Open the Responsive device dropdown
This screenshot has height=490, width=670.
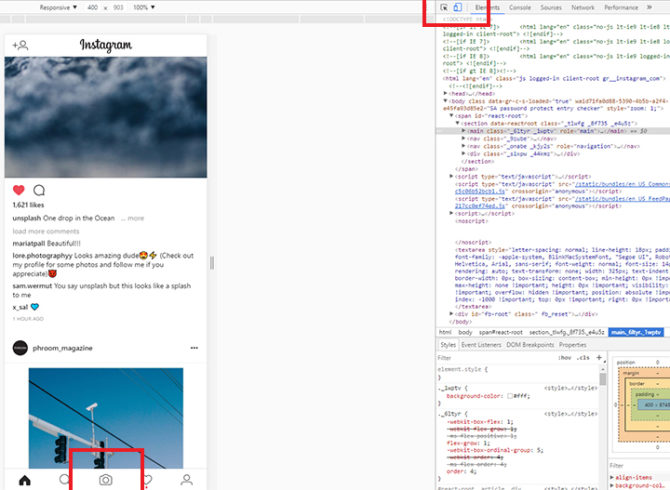(58, 7)
